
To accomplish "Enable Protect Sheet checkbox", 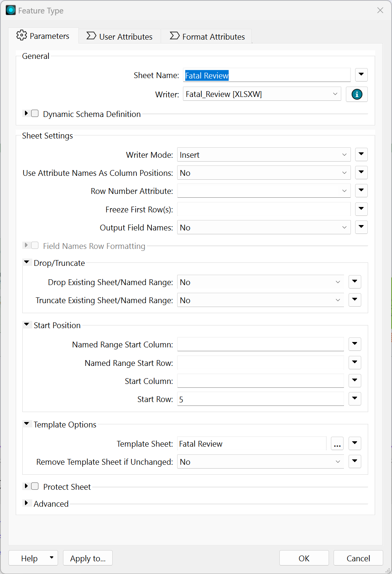I will point(35,486).
